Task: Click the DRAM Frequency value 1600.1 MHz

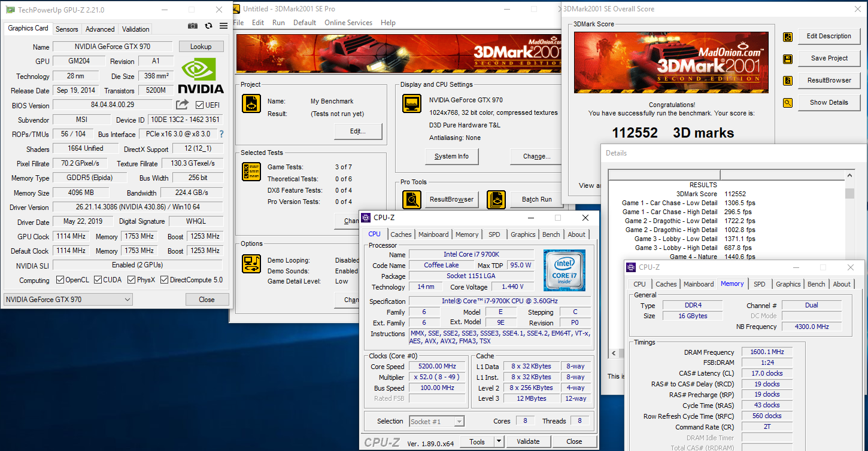Action: (767, 352)
